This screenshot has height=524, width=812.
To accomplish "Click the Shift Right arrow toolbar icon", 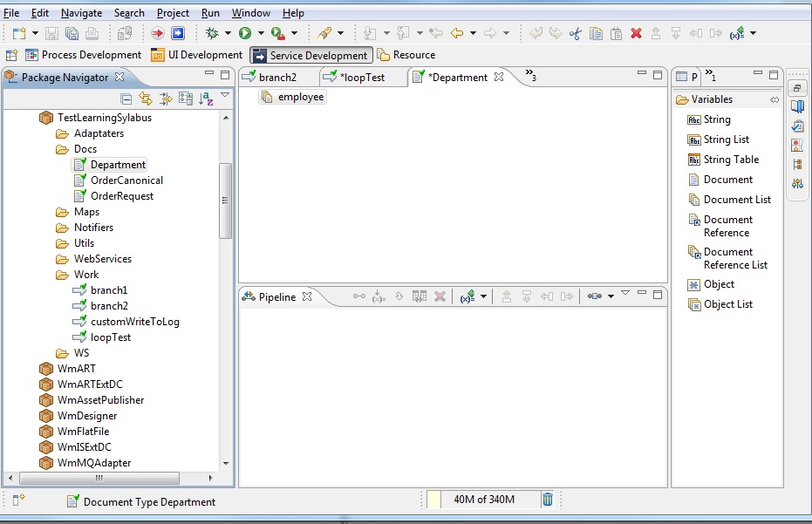I will 716,34.
